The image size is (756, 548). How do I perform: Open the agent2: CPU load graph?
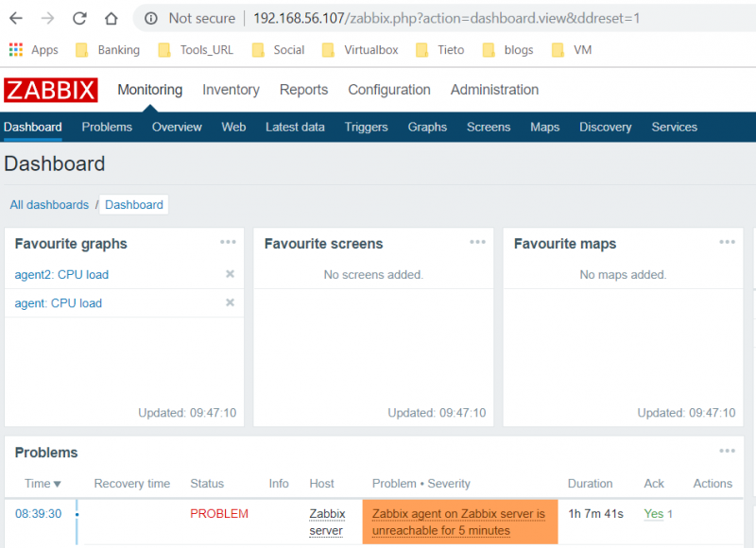point(61,275)
